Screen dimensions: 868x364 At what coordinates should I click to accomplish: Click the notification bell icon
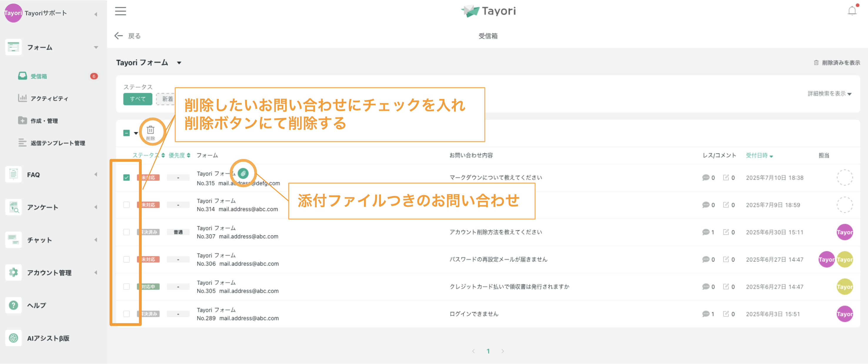pos(852,11)
